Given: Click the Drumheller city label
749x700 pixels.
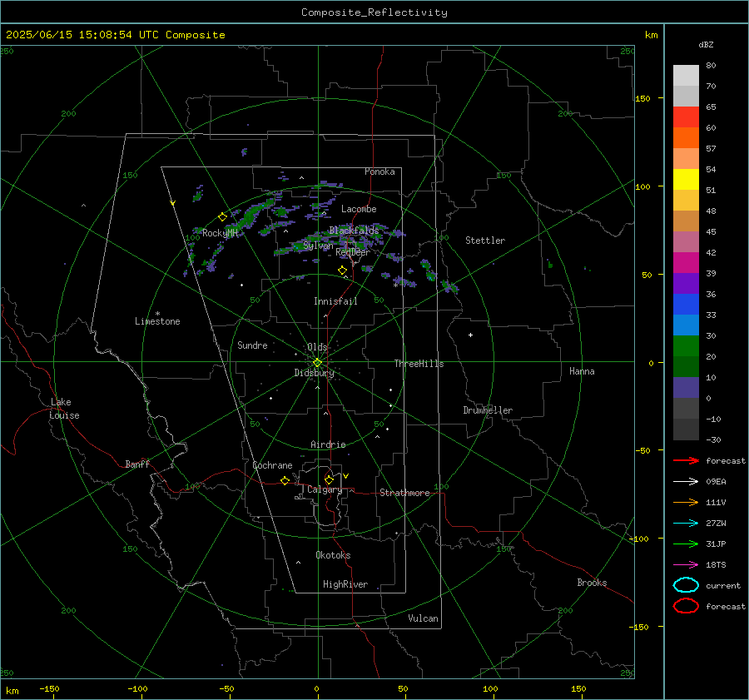Looking at the screenshot, I should [x=488, y=410].
